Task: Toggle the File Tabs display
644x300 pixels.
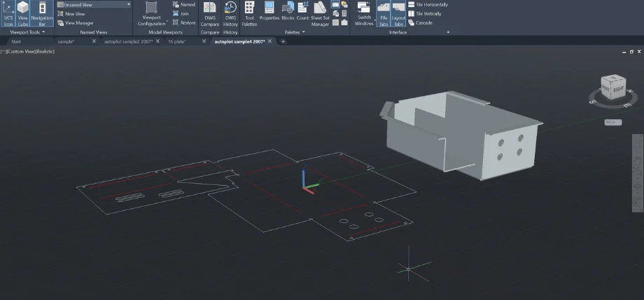Action: [383, 13]
